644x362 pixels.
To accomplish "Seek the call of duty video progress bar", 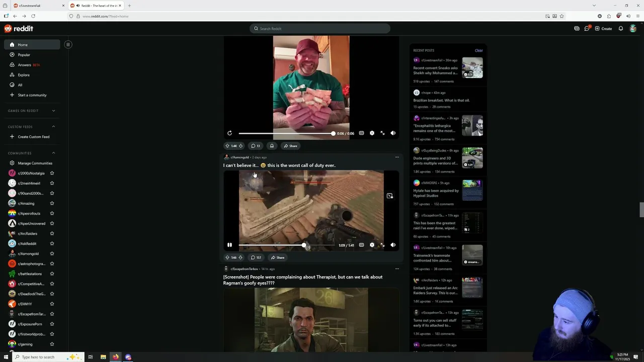I will pos(286,245).
